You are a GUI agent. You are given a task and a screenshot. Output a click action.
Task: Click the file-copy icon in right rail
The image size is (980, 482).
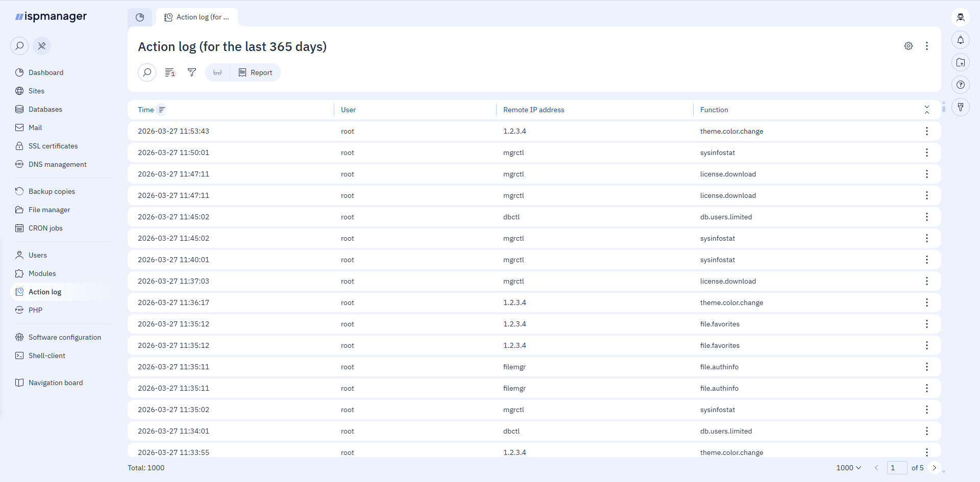961,62
